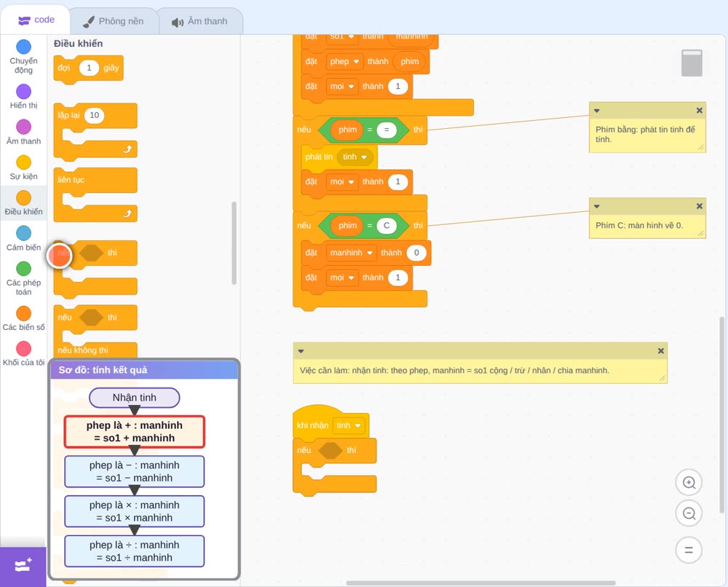Select the Chuyển động category circle
This screenshot has width=728, height=587.
click(x=24, y=47)
